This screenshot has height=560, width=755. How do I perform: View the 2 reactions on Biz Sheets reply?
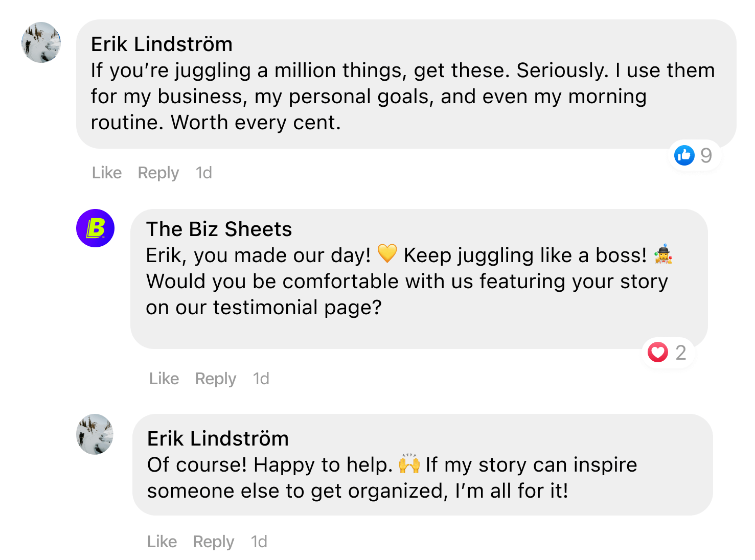point(681,353)
